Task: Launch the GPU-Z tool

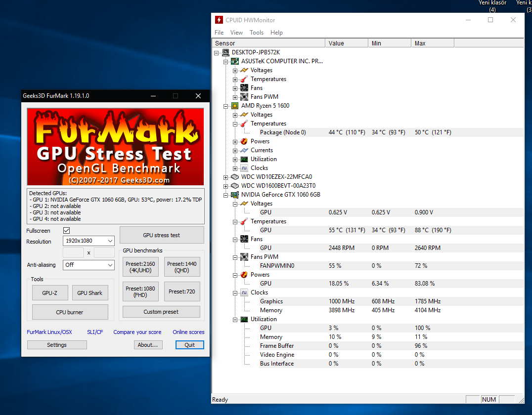Action: click(x=50, y=293)
